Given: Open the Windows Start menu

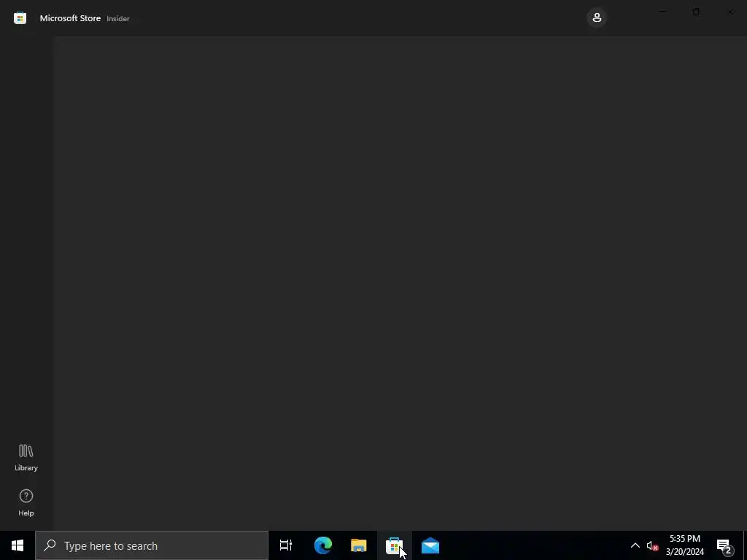Looking at the screenshot, I should pos(18,545).
